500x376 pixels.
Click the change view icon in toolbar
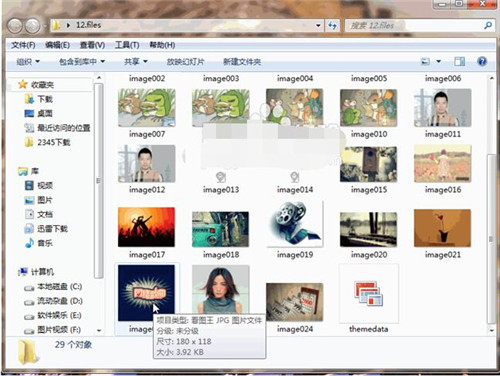425,62
